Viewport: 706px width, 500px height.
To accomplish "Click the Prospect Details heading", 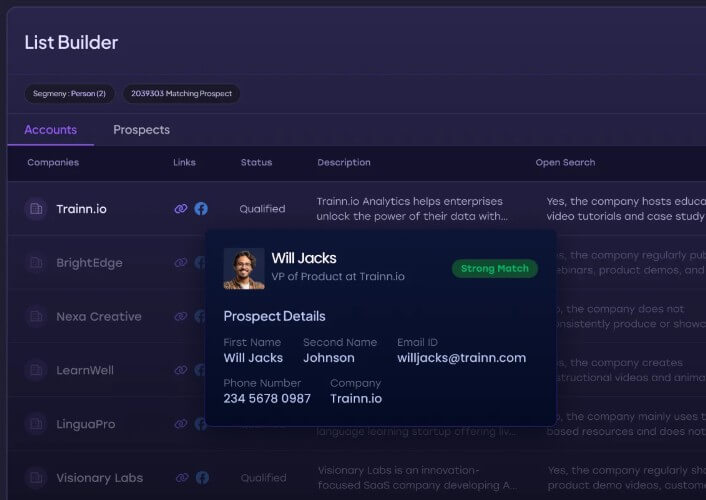I will (274, 316).
